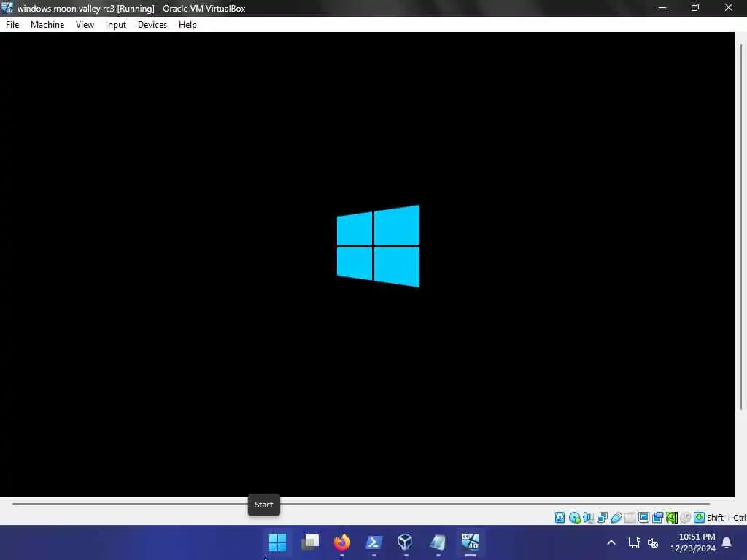Close the VirtualBox VM window
747x560 pixels.
click(x=729, y=7)
